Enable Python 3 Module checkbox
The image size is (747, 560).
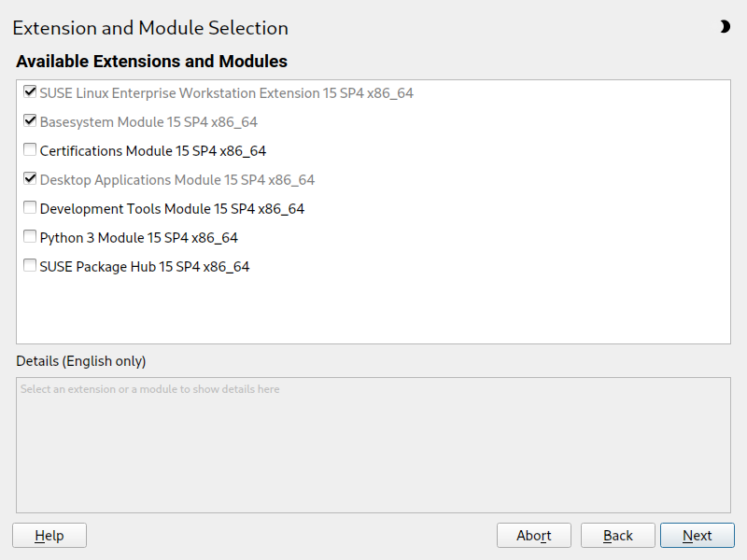(x=30, y=237)
